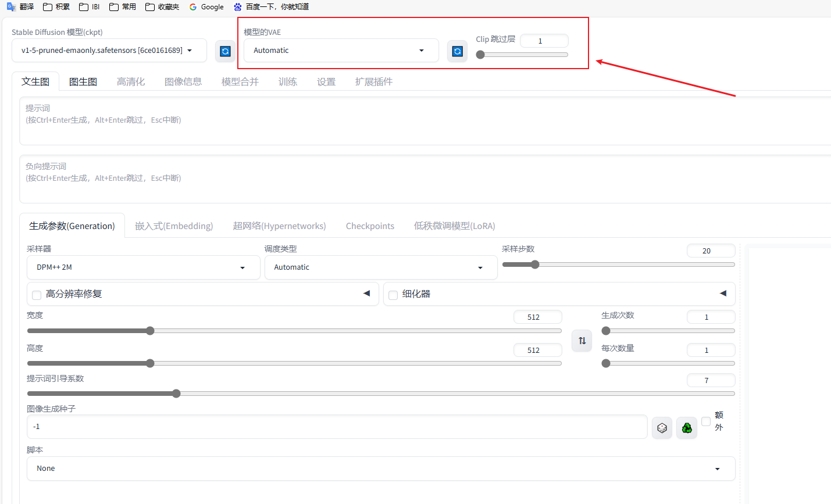Viewport: 831px width, 504px height.
Task: Open the 采样器 DPM++ 2M dropdown
Action: point(143,267)
